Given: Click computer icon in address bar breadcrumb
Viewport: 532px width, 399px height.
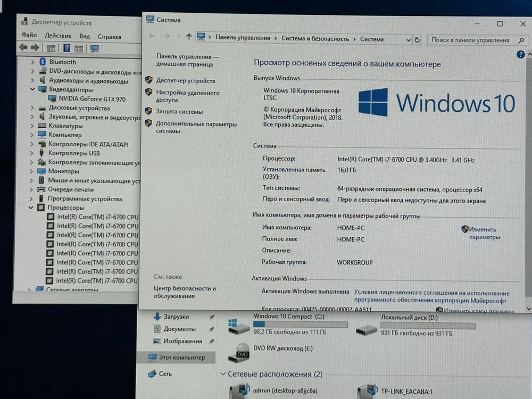Looking at the screenshot, I should pyautogui.click(x=201, y=36).
